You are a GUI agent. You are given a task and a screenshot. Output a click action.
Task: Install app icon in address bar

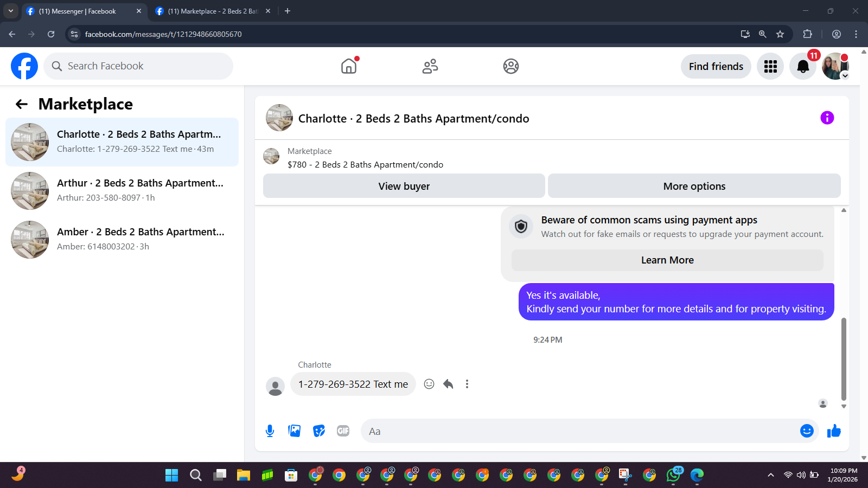[x=745, y=34]
